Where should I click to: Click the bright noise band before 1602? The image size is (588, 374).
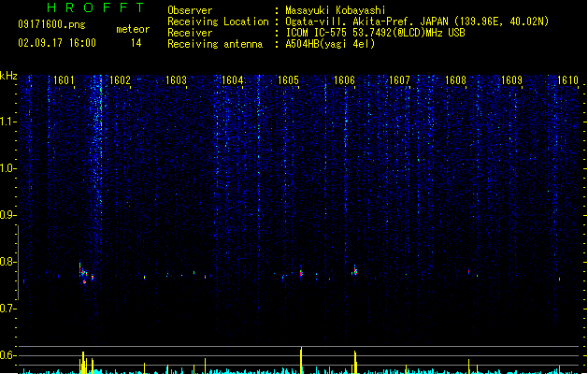(x=97, y=150)
